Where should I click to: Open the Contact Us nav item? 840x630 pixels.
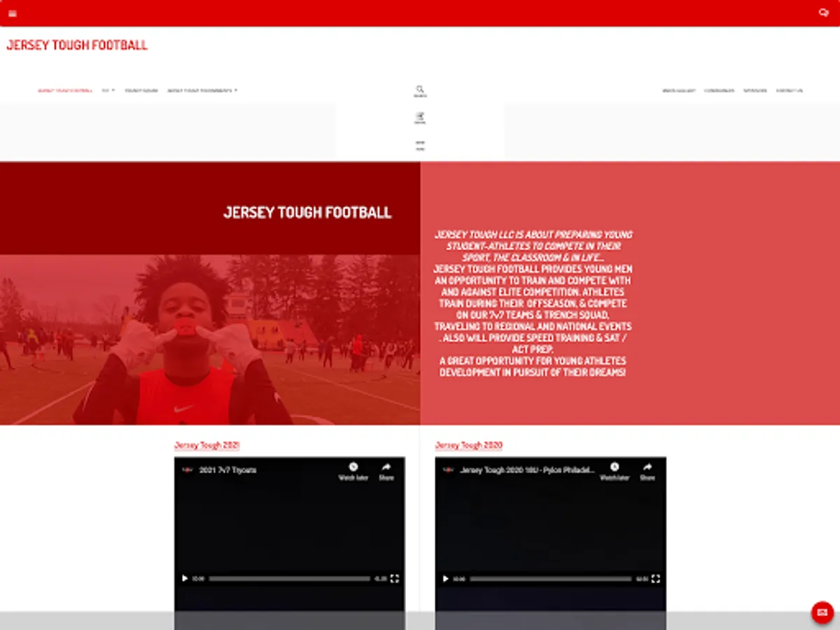[x=790, y=90]
